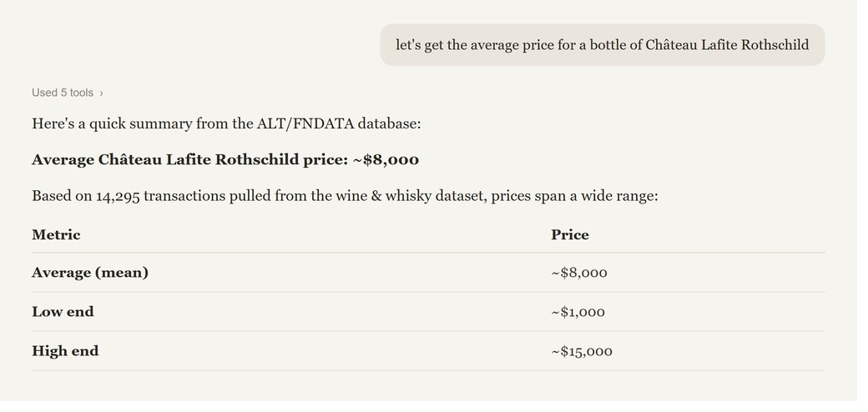Viewport: 868px width, 412px height.
Task: Click 'Château Lafite Rothschild' in user message
Action: click(727, 45)
